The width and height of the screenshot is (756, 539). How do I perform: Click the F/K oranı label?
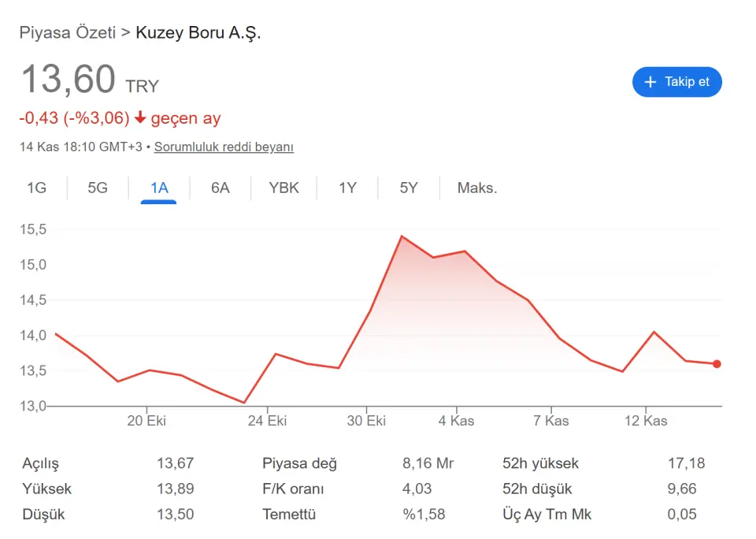294,489
